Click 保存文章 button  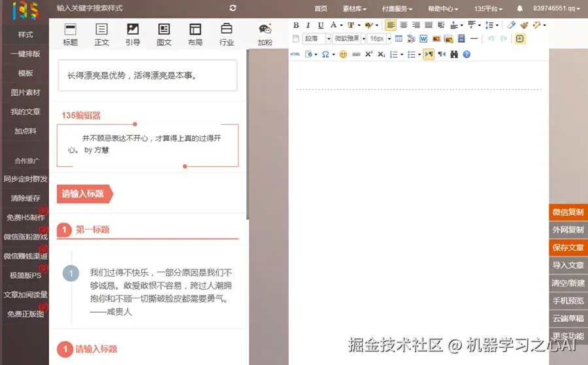click(x=568, y=247)
